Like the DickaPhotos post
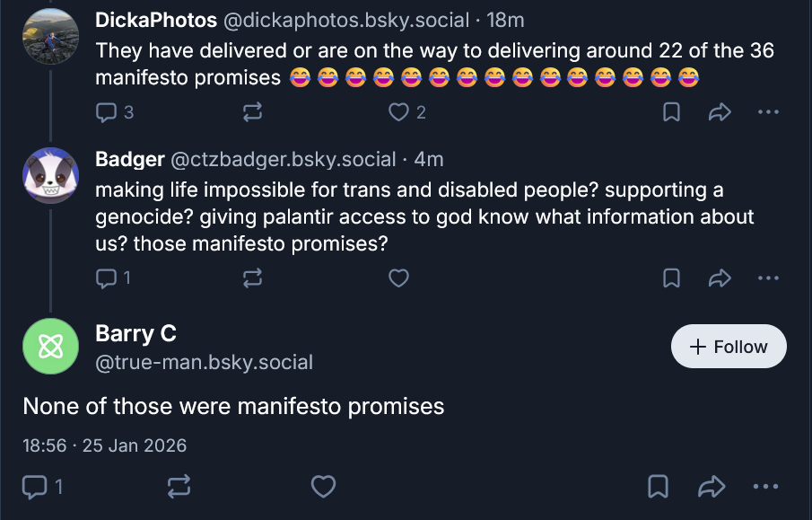 [x=398, y=112]
